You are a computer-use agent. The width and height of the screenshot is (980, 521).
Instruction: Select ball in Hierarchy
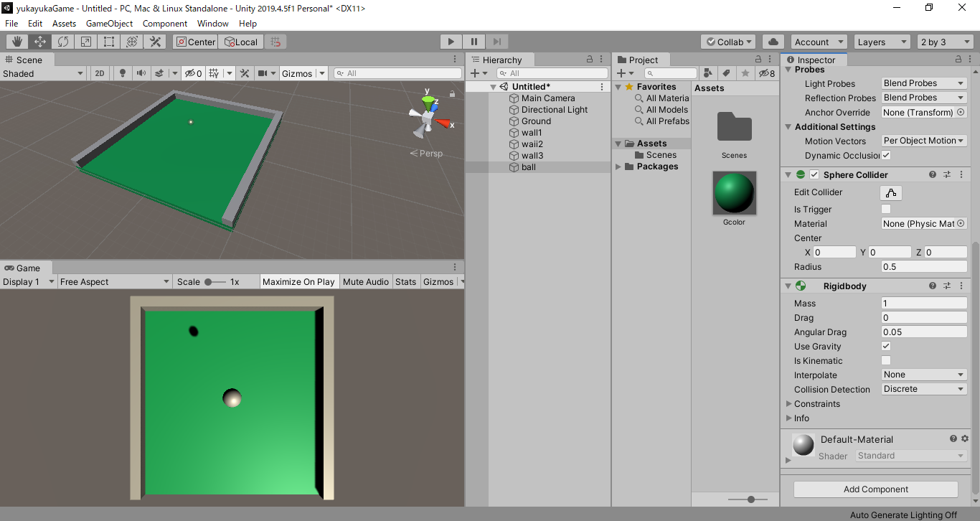[x=529, y=167]
